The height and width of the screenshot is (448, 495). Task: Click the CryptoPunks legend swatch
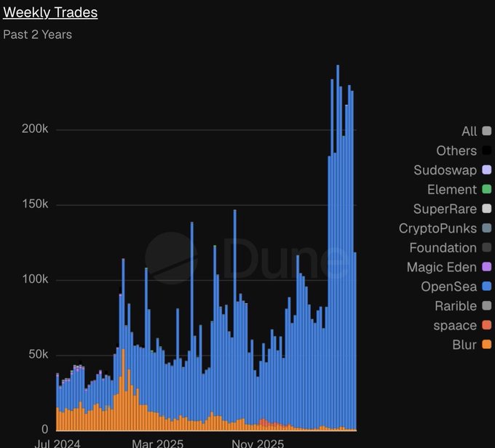tap(487, 228)
